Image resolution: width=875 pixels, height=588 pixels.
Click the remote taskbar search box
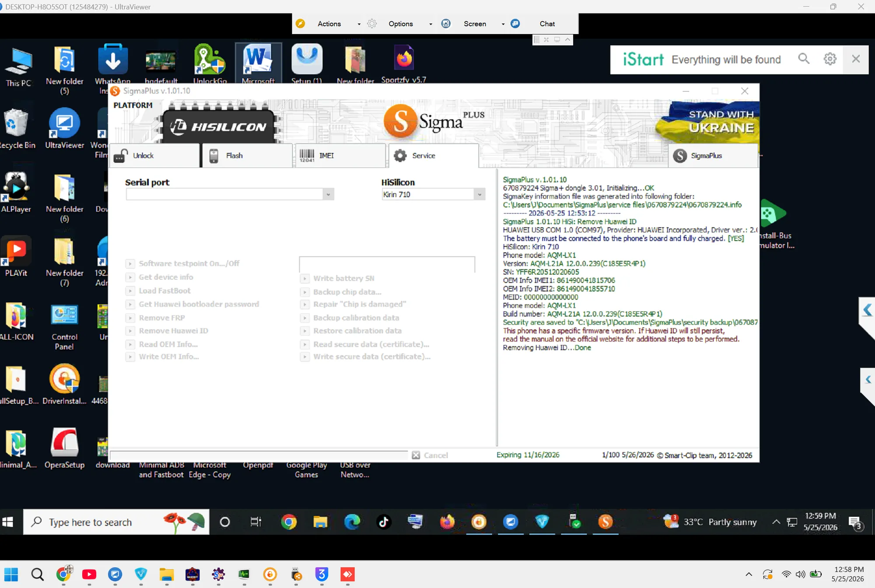116,522
